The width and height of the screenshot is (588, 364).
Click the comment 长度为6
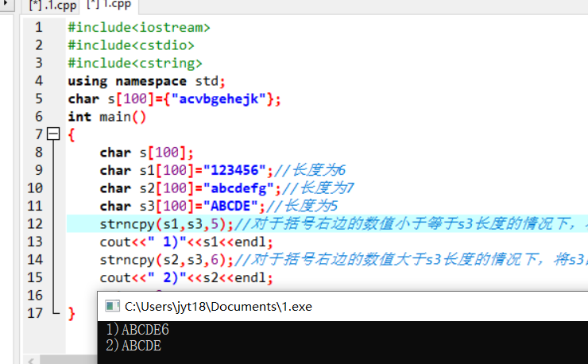pos(310,170)
